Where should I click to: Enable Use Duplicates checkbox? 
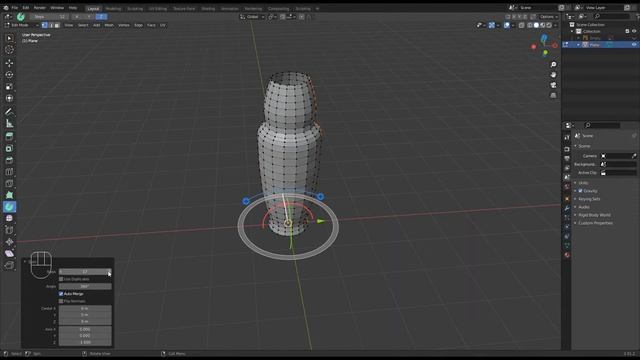61,279
